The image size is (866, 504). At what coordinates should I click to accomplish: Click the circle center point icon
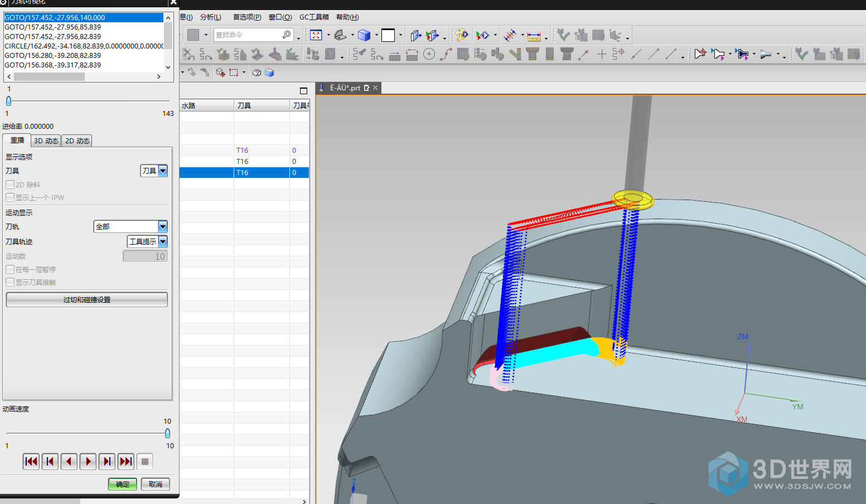tap(429, 54)
